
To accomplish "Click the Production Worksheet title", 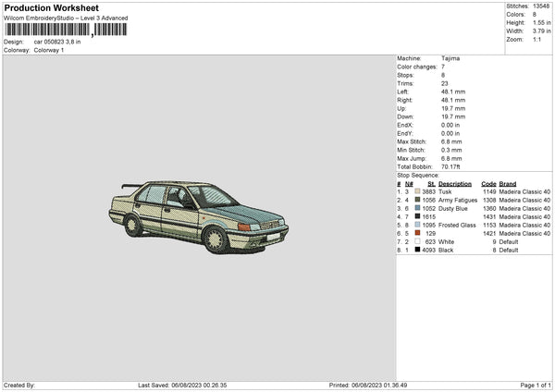I will (51, 8).
